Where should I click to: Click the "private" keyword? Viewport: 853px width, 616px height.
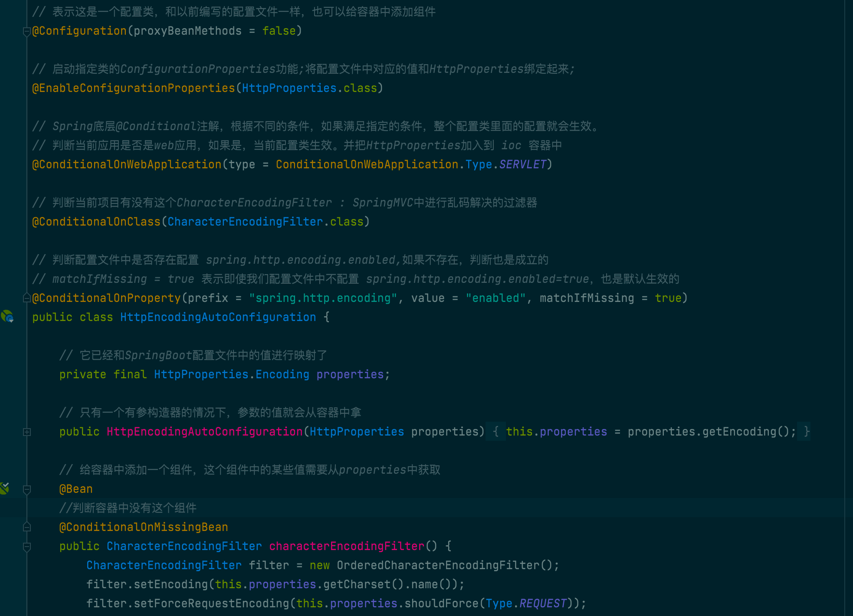82,374
